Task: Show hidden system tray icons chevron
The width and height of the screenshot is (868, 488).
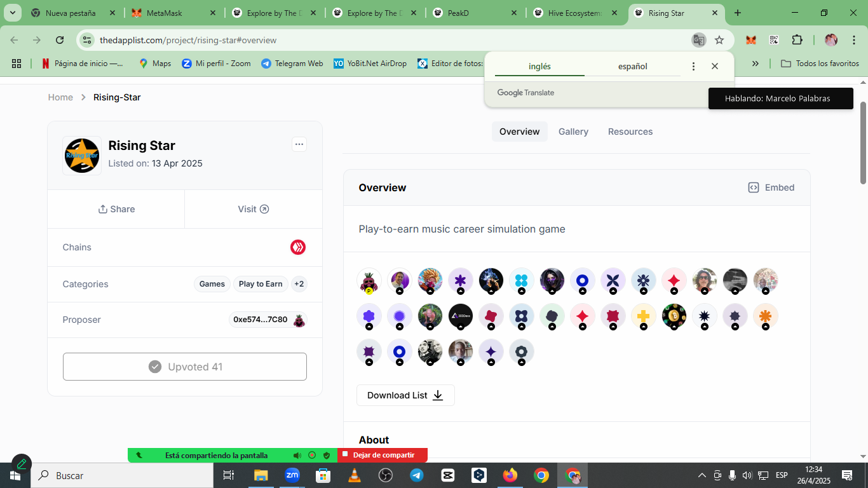Action: [x=702, y=475]
